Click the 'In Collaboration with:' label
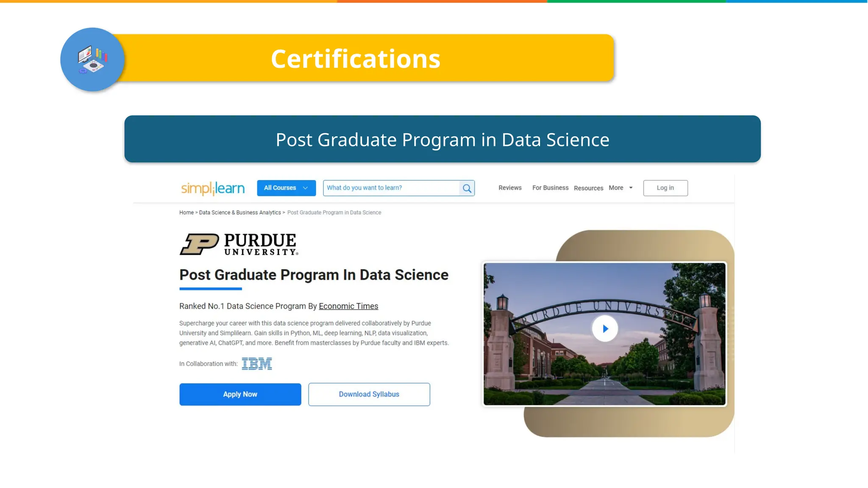The image size is (868, 488). pos(209,364)
